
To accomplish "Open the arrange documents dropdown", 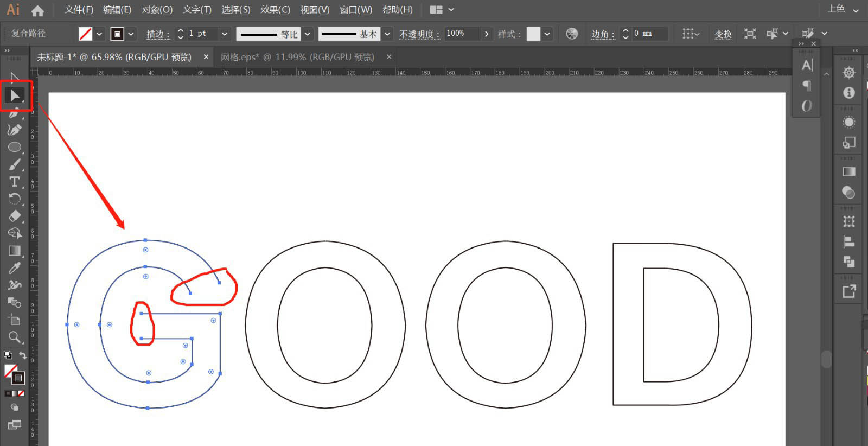I will pos(442,10).
